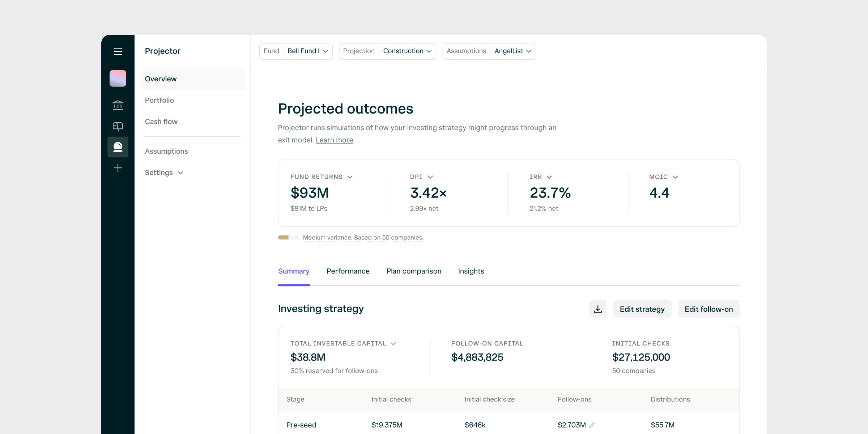Adjust the medium variance slider pill

coord(288,238)
